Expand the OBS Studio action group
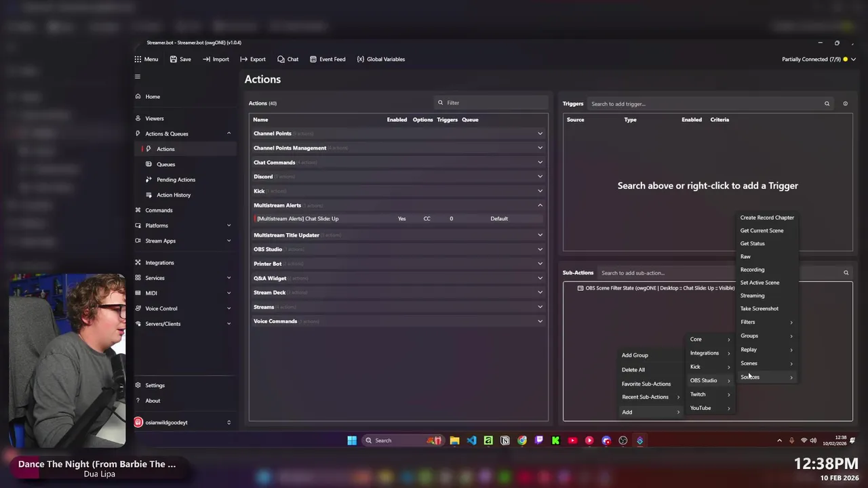 [398, 249]
